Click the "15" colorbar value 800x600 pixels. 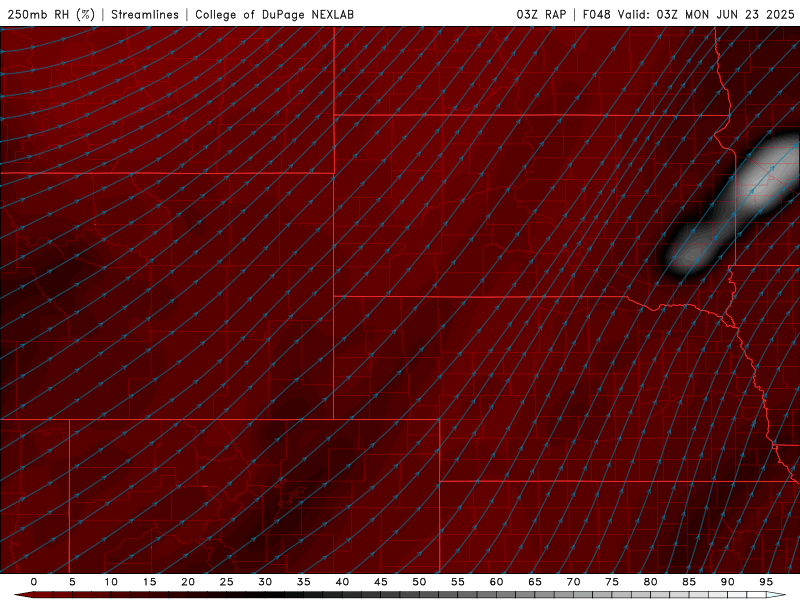pyautogui.click(x=149, y=582)
